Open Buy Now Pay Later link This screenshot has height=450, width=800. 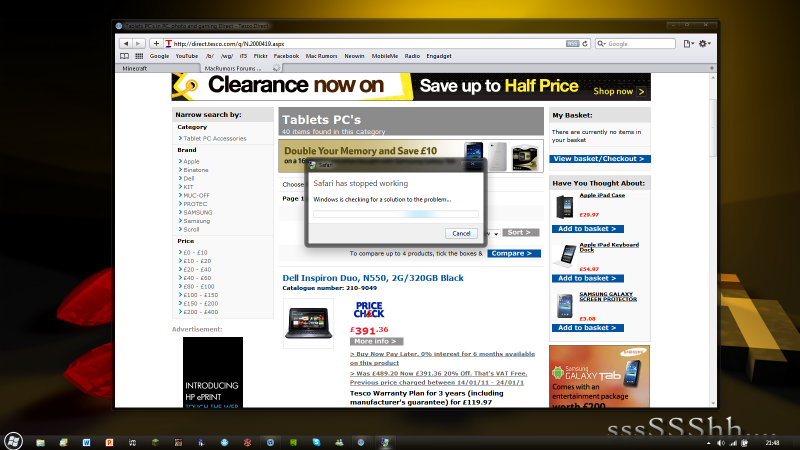pos(442,358)
